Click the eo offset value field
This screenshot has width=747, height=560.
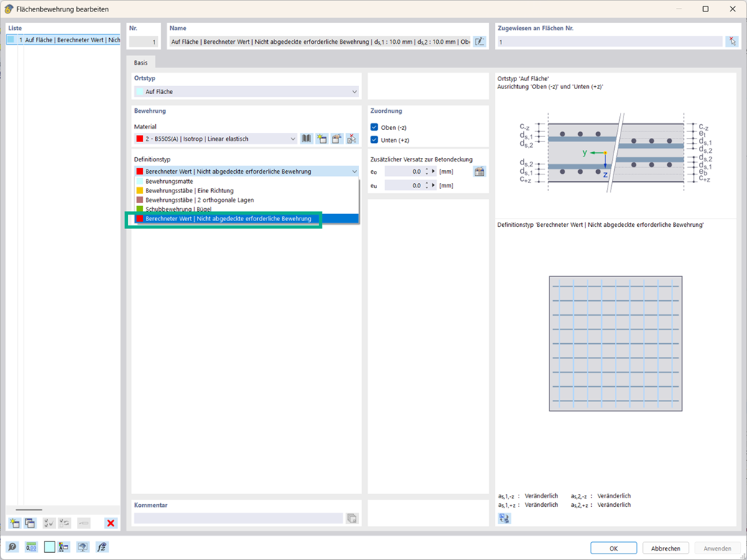(404, 172)
